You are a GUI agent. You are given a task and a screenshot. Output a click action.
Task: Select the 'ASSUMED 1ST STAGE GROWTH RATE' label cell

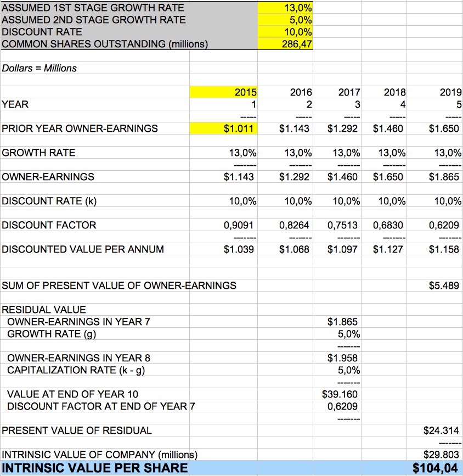point(129,8)
